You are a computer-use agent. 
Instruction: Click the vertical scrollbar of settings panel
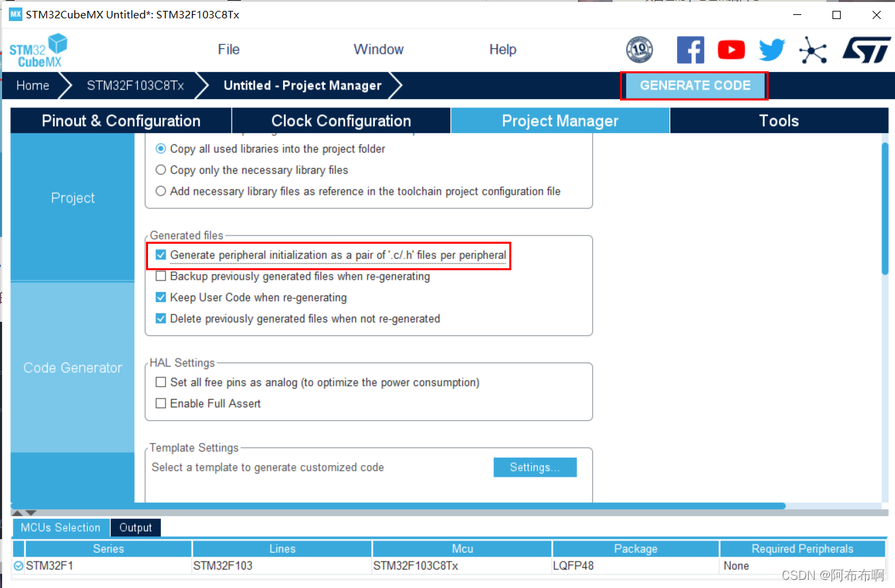[x=885, y=208]
